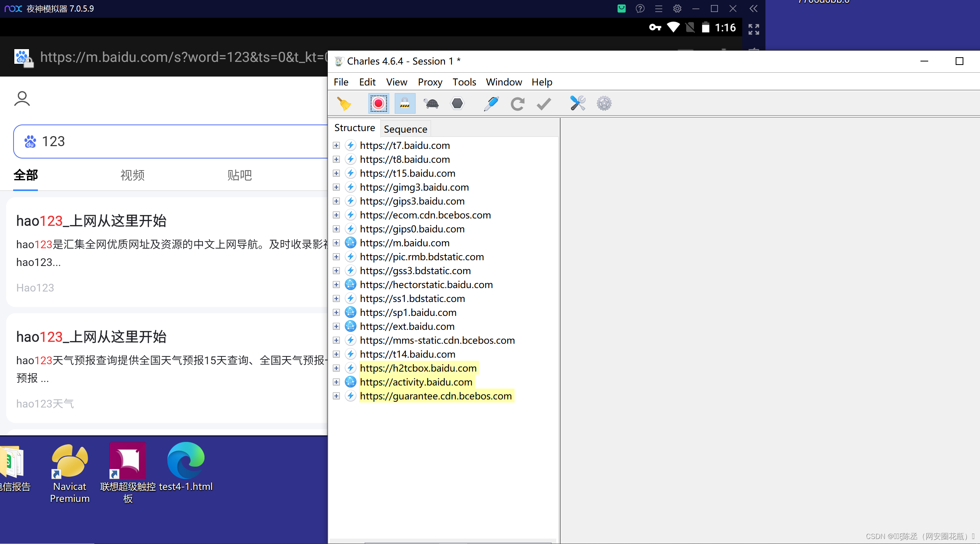980x544 pixels.
Task: Toggle breakpoints hexagon icon
Action: [457, 104]
